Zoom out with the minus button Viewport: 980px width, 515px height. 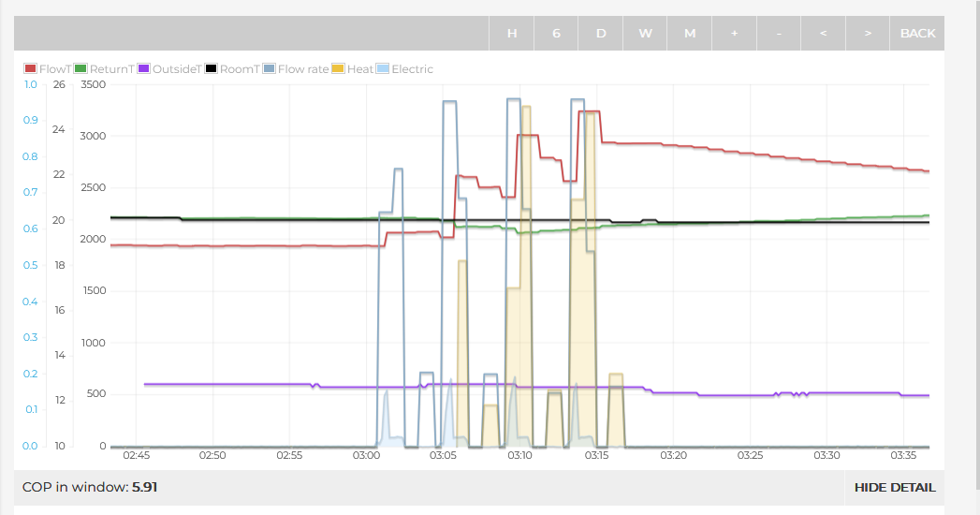click(x=779, y=33)
